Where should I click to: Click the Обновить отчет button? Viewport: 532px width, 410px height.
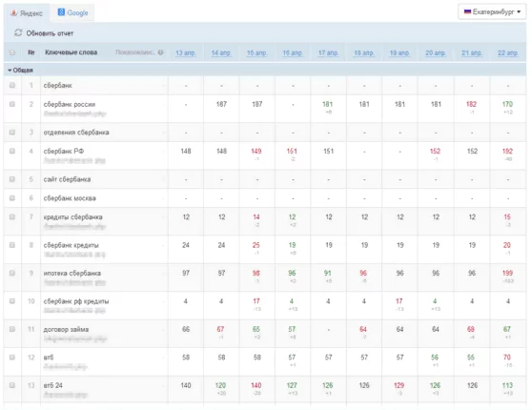[44, 33]
